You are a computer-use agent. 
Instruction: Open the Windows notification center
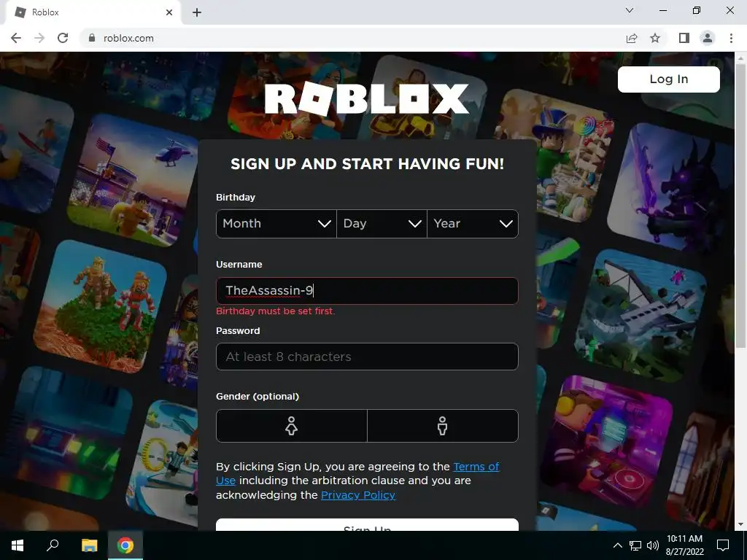pyautogui.click(x=723, y=545)
